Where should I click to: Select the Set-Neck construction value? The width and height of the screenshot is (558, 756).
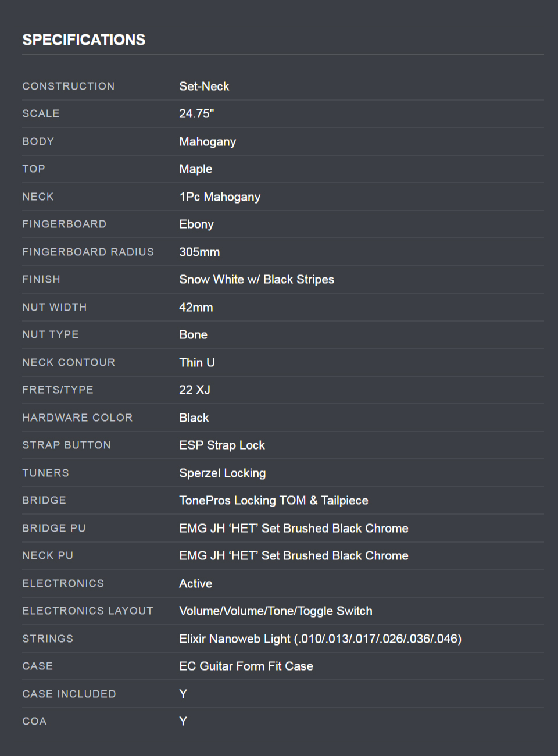tap(204, 86)
